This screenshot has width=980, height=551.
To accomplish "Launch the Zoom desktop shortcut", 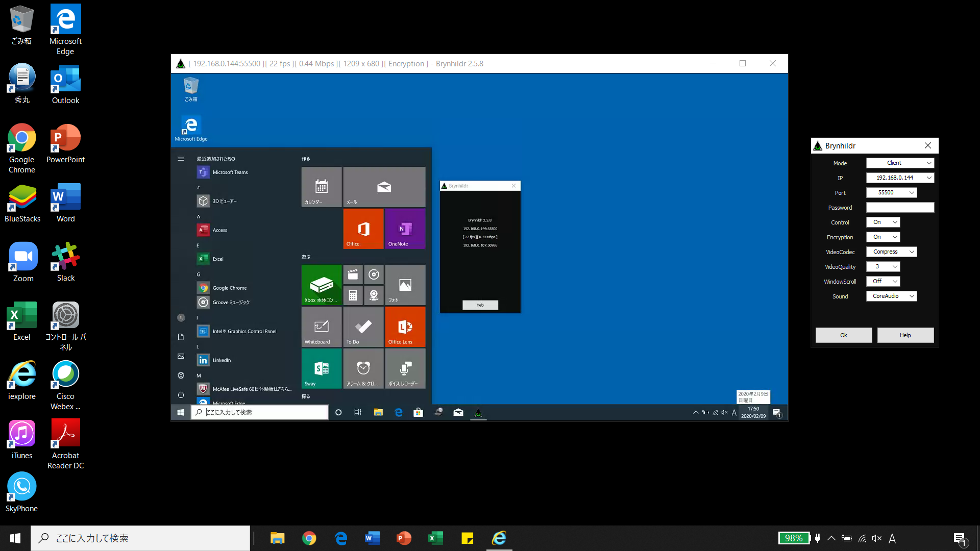I will (x=23, y=262).
